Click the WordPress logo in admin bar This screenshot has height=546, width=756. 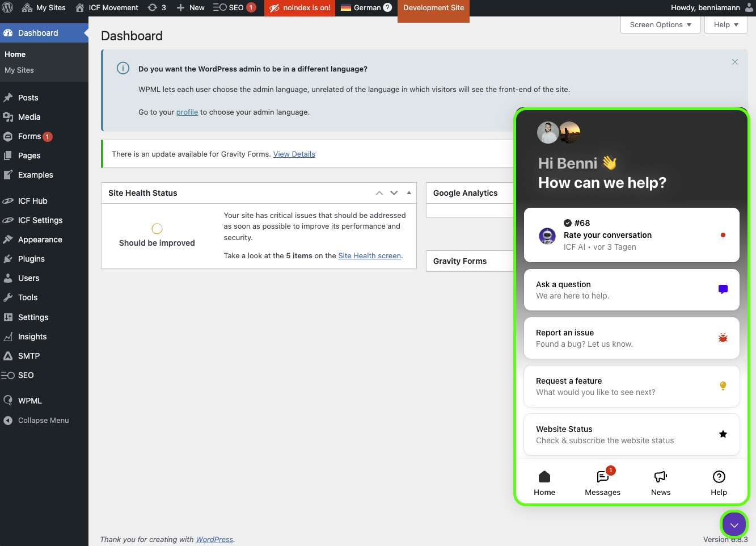coord(8,8)
